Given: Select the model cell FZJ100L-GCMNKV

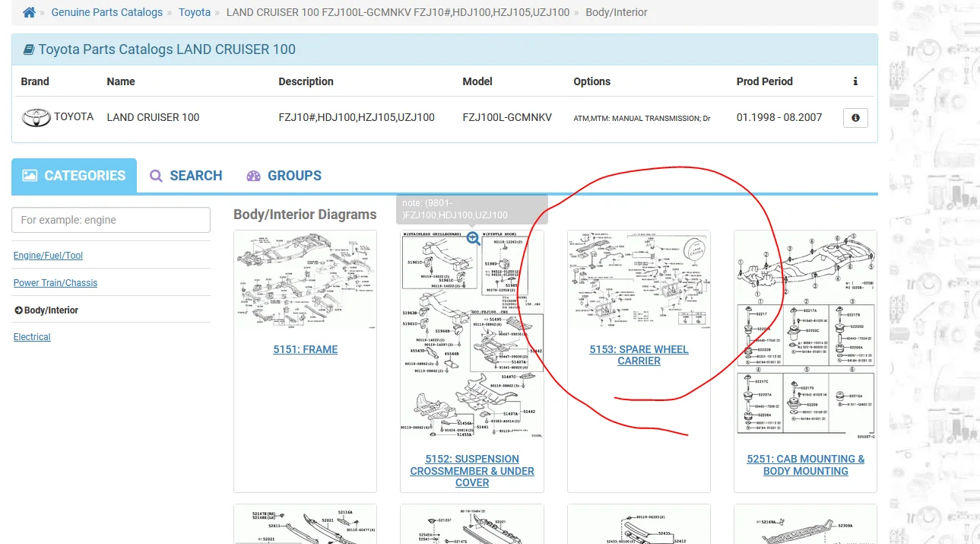Looking at the screenshot, I should point(507,118).
